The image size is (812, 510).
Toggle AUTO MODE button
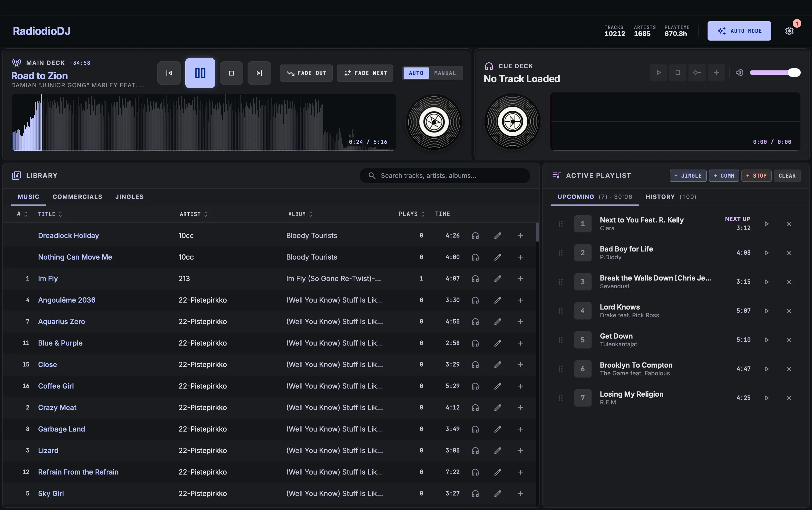pyautogui.click(x=739, y=31)
